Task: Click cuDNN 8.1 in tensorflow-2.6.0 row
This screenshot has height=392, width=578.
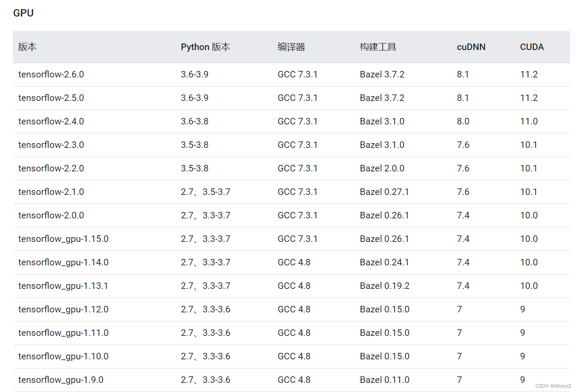Action: (463, 74)
